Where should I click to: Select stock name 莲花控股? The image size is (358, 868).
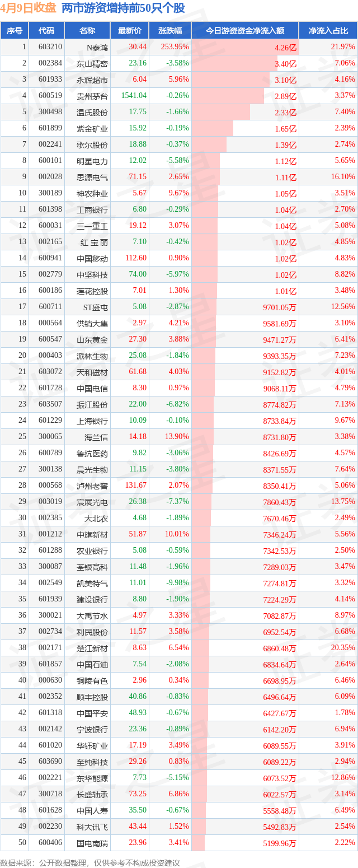coord(92,291)
